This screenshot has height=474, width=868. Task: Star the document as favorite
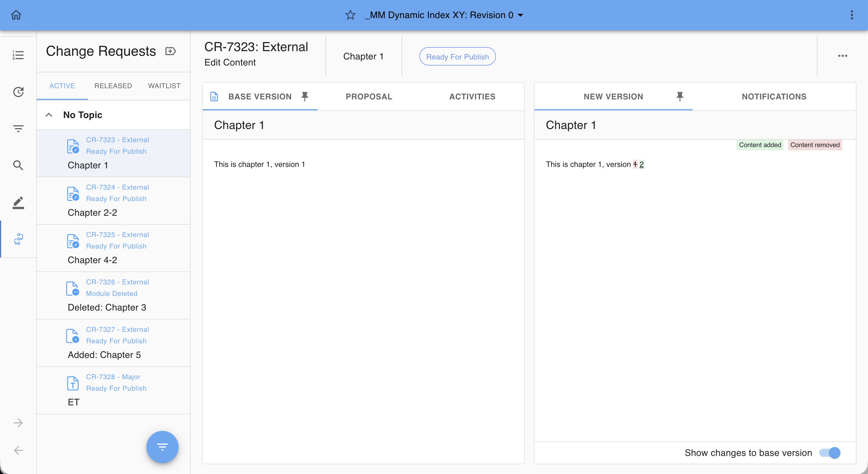(350, 15)
